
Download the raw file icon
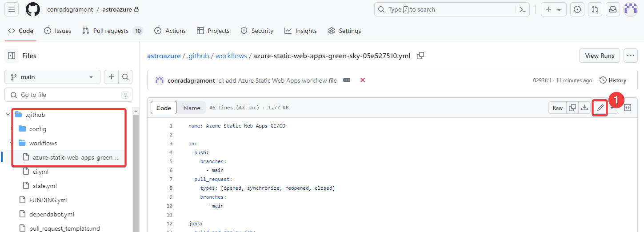coord(584,108)
